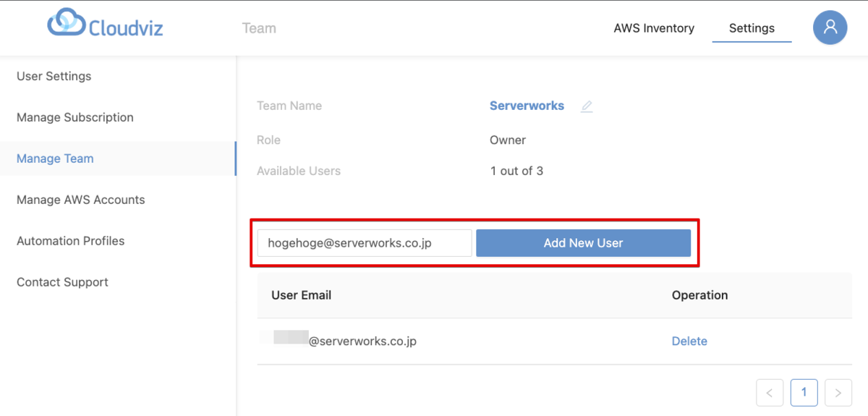Select page 1 in pagination

(804, 393)
